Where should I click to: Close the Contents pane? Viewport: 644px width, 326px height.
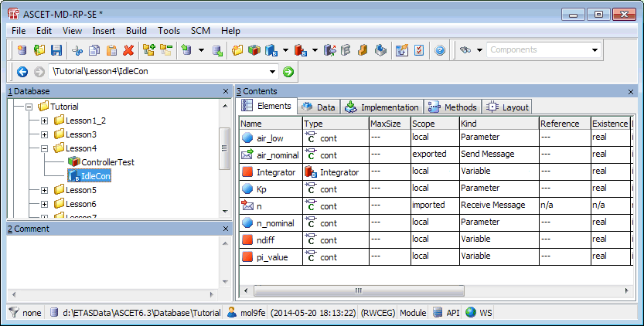pos(632,92)
